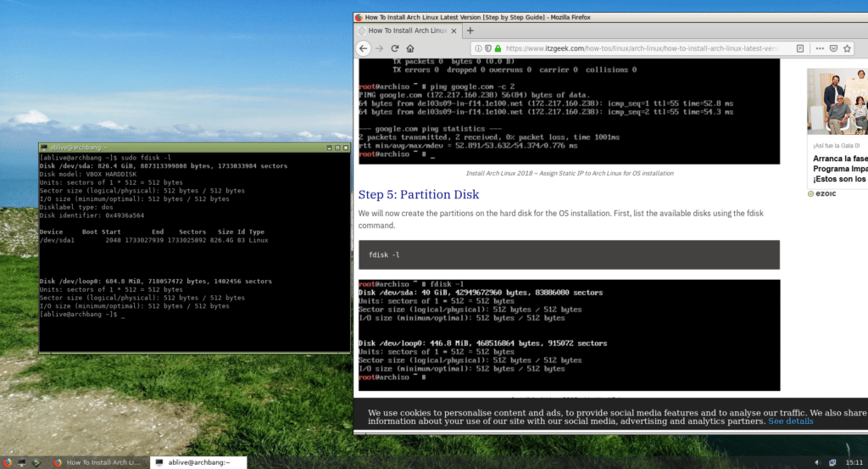The height and width of the screenshot is (469, 868).
Task: Follow the See details cookie link
Action: pos(790,422)
